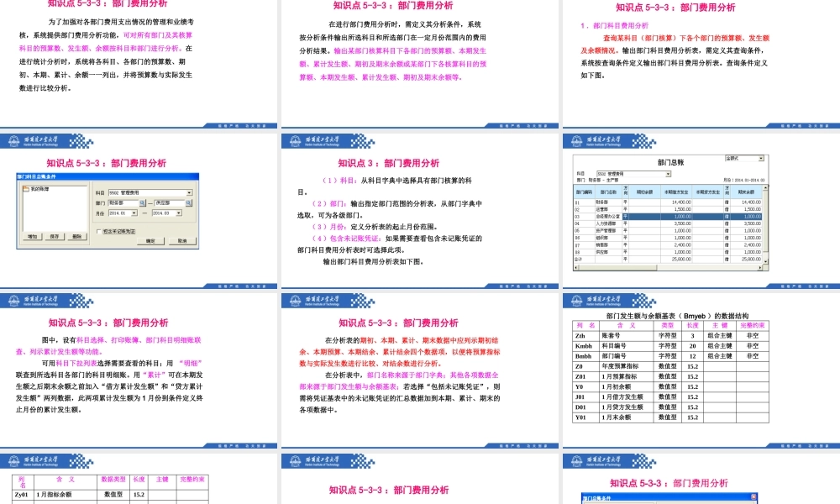
Task: Click the 确定 button to confirm
Action: [151, 240]
